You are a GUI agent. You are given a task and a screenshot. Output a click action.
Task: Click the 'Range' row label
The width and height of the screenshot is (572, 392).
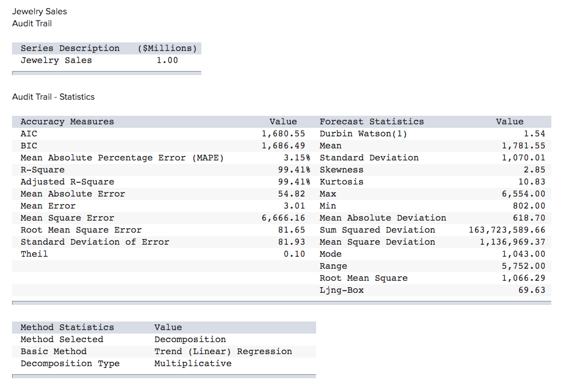click(x=333, y=265)
